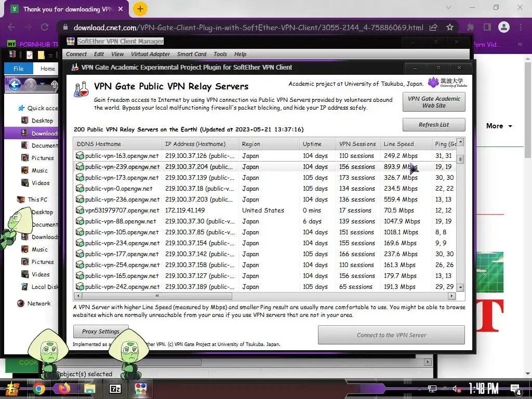532x399 pixels.
Task: Select Network in File Explorer sidebar
Action: pos(34,303)
